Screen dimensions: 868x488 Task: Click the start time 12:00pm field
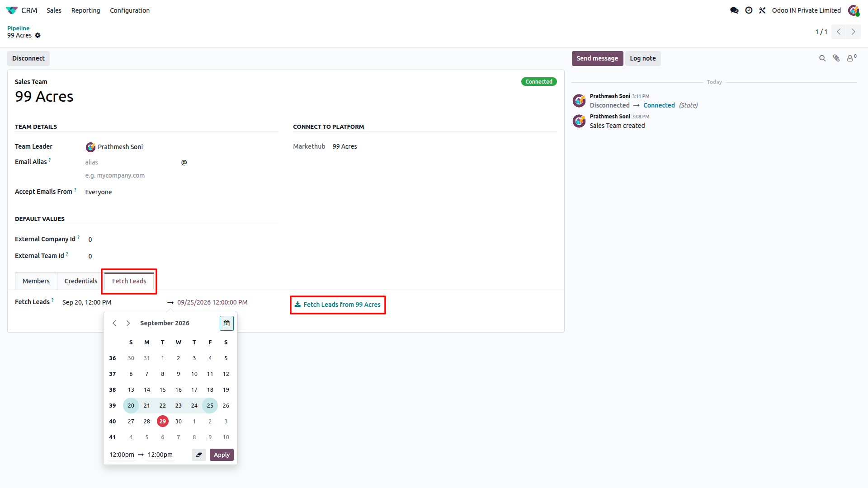(x=122, y=455)
